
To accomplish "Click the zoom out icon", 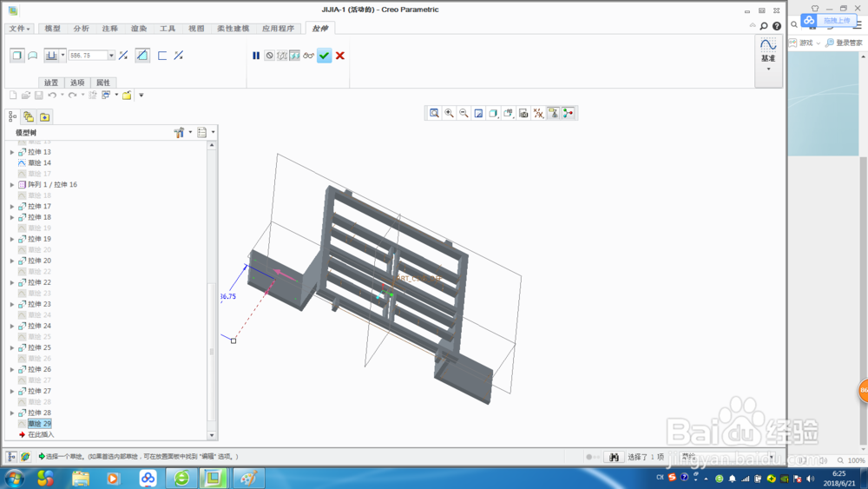I will click(464, 113).
